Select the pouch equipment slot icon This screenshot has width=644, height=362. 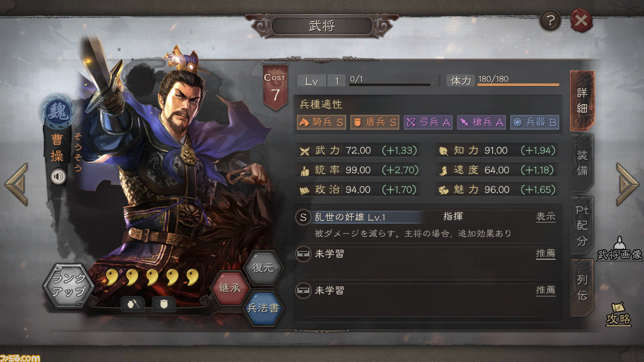(133, 303)
